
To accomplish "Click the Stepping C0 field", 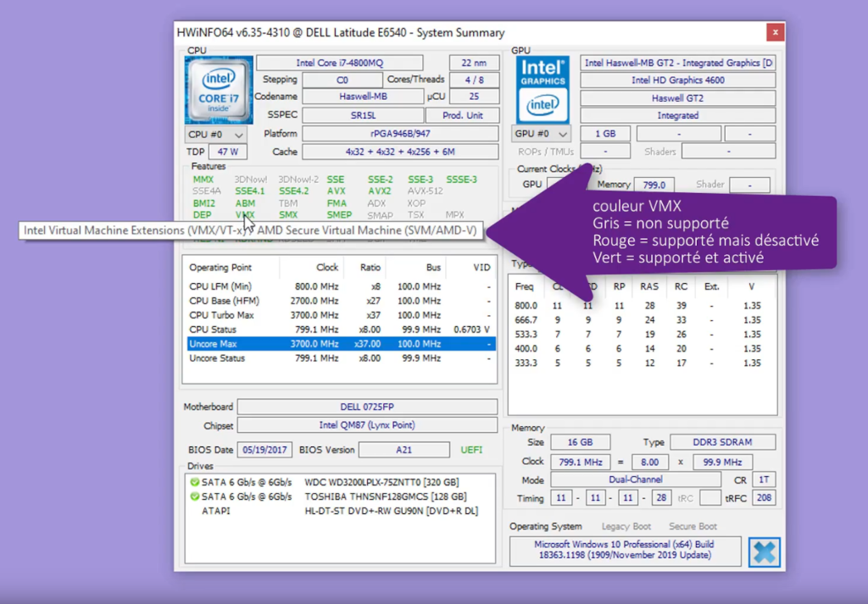I will click(342, 80).
